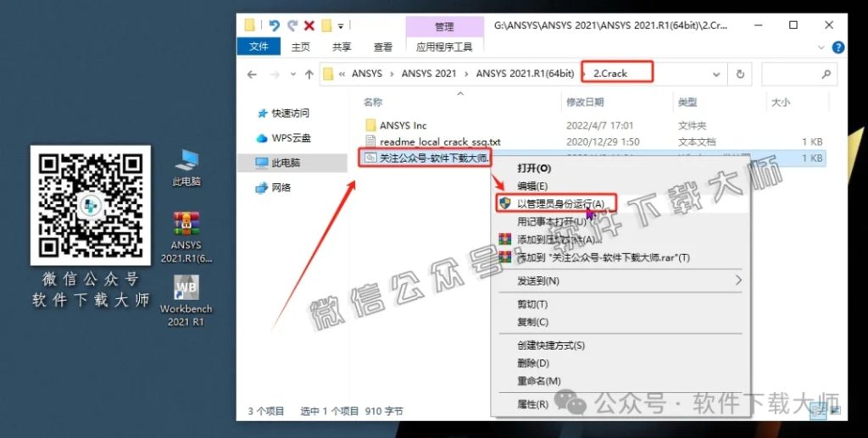The height and width of the screenshot is (438, 868).
Task: Click the QR code image on the desktop
Action: pyautogui.click(x=90, y=205)
